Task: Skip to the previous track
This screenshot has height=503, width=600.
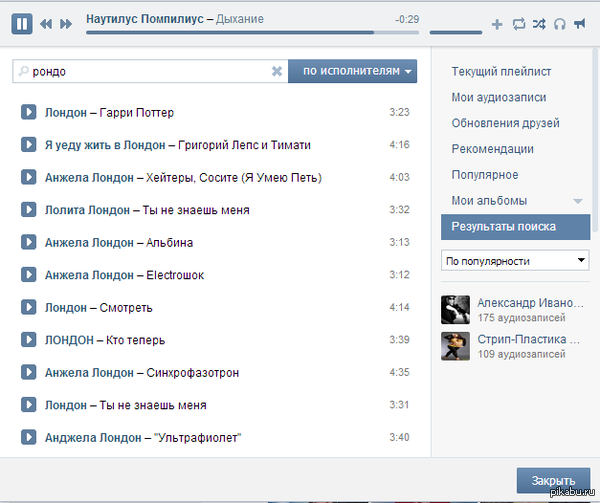Action: (x=46, y=23)
